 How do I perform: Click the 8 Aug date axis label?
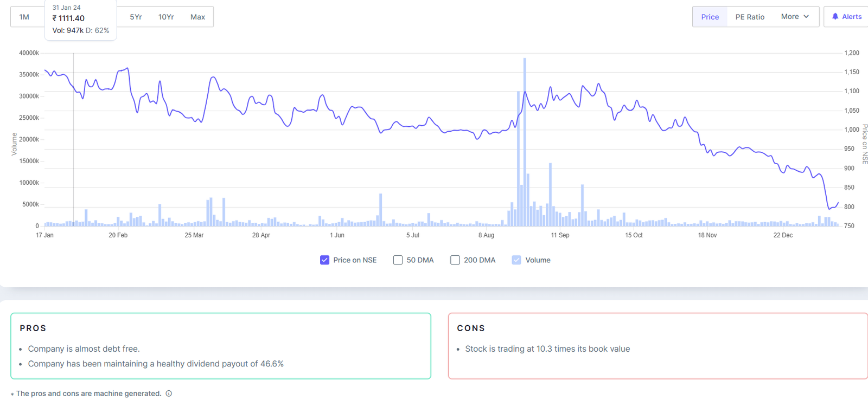486,235
